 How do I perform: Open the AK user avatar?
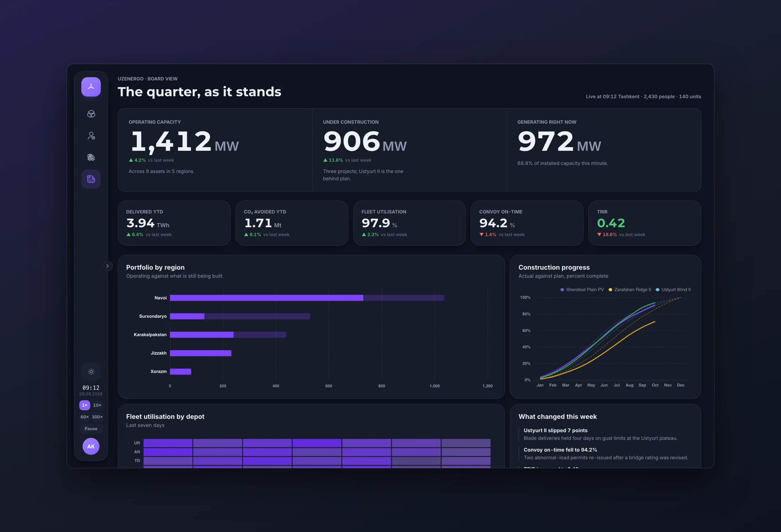click(91, 446)
